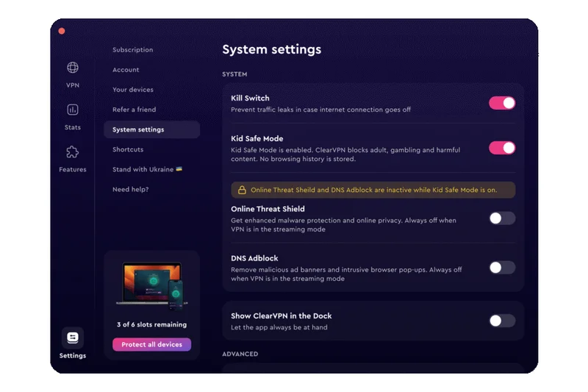Open the Need help? section

[x=131, y=190]
